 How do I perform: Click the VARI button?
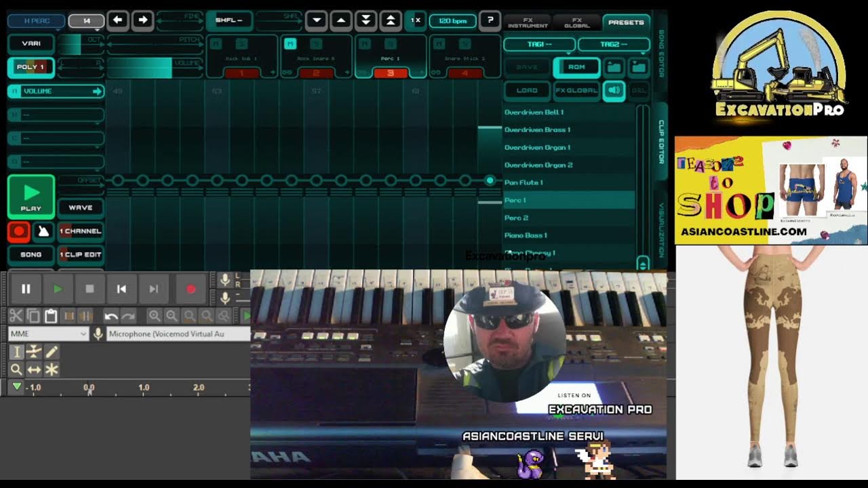point(31,43)
